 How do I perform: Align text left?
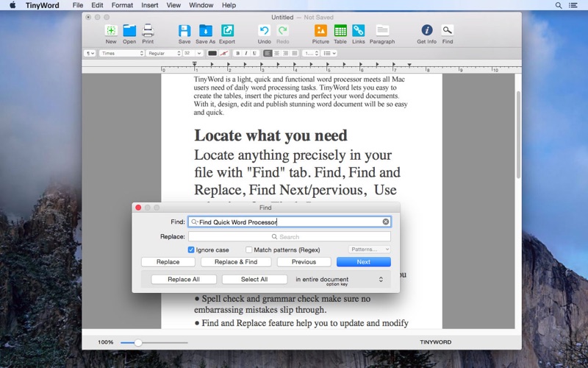tap(268, 53)
